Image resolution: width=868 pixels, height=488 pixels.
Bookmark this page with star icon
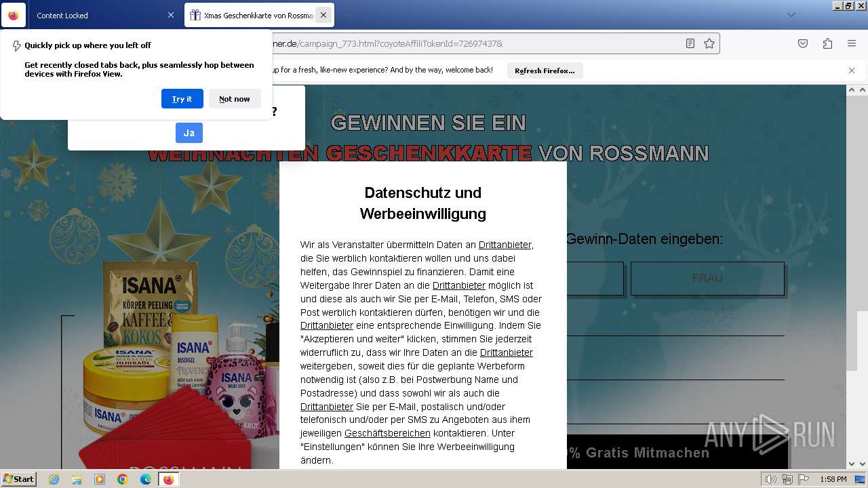pyautogui.click(x=709, y=43)
